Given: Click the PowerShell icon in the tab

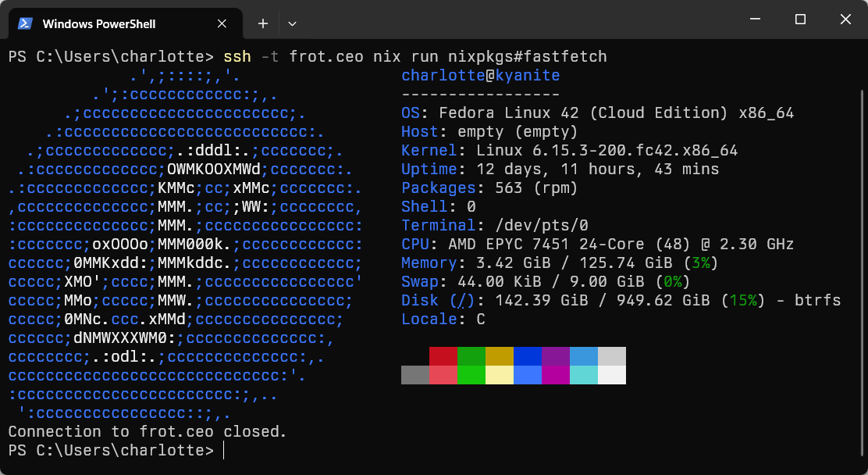Looking at the screenshot, I should [x=25, y=23].
